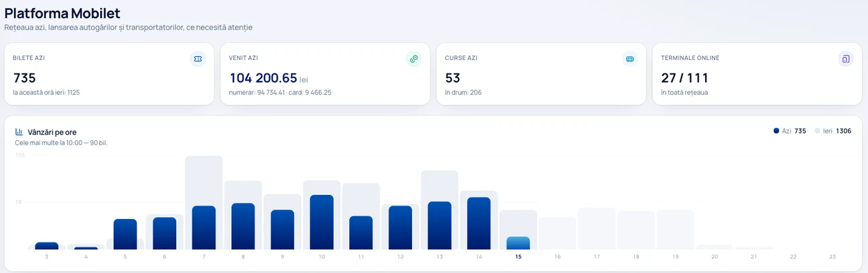Select yesterday's grey bar at hour 16
The width and height of the screenshot is (868, 273).
pos(558,233)
